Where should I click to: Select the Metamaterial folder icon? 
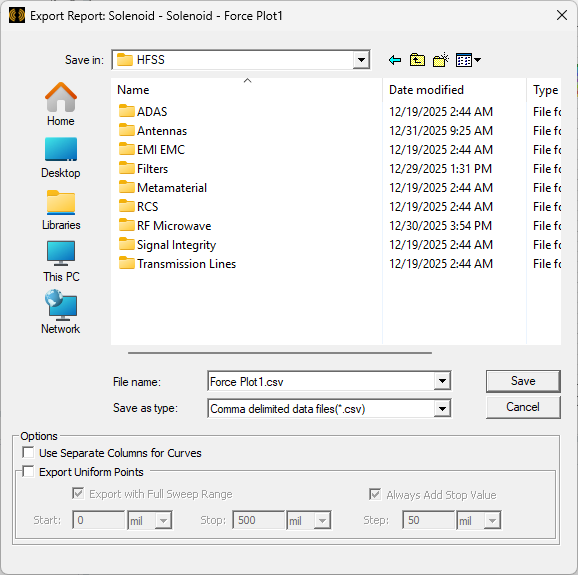click(126, 187)
